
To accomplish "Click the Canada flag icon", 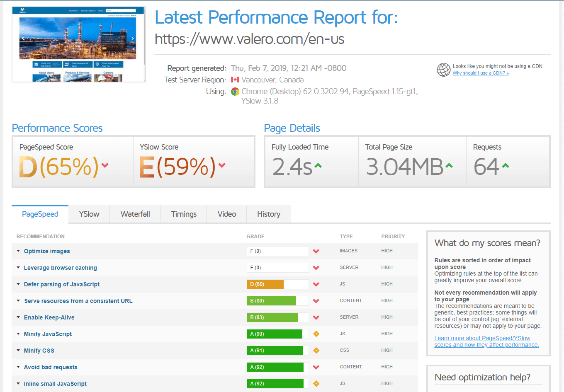I will [235, 80].
